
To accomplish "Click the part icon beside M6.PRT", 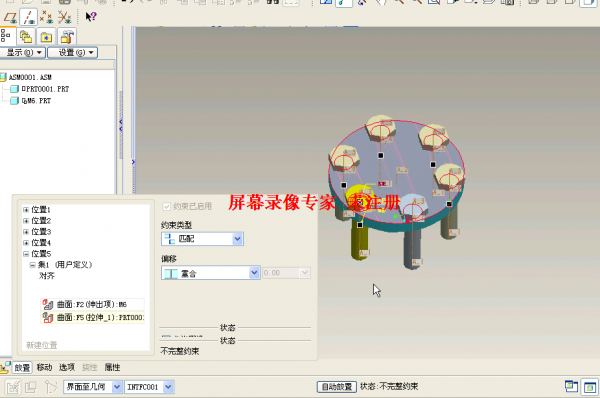I will click(15, 101).
